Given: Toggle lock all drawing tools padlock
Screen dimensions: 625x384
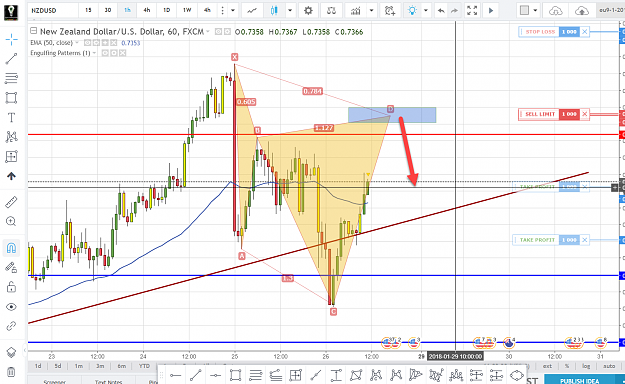Looking at the screenshot, I should point(11,287).
